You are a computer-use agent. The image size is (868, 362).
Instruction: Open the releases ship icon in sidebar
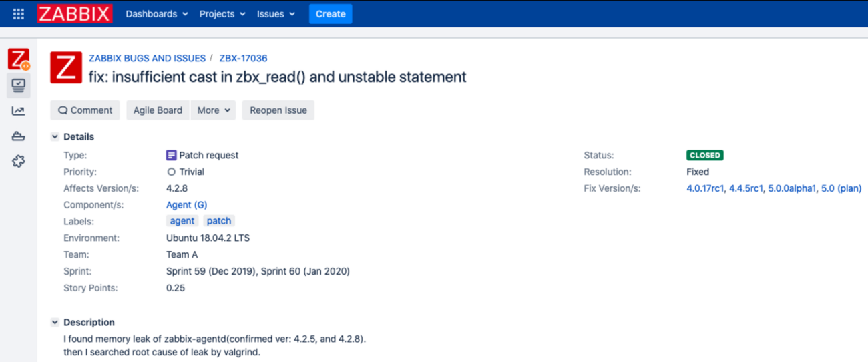point(19,136)
